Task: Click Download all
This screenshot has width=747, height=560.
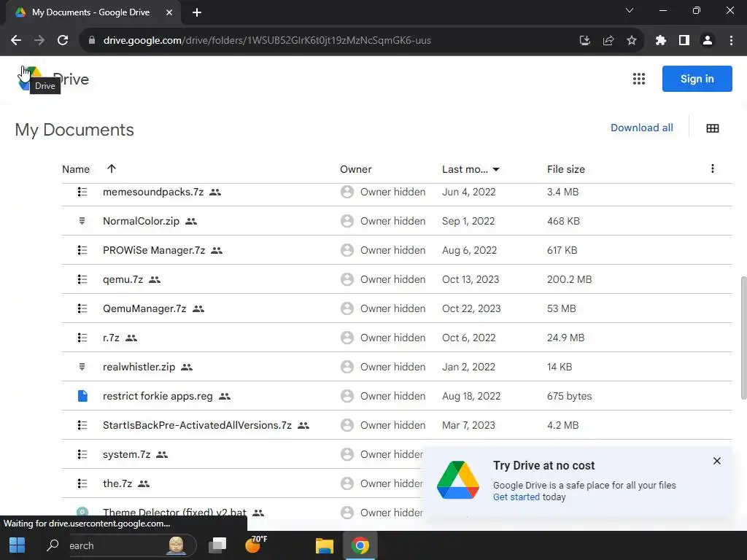Action: pos(642,128)
